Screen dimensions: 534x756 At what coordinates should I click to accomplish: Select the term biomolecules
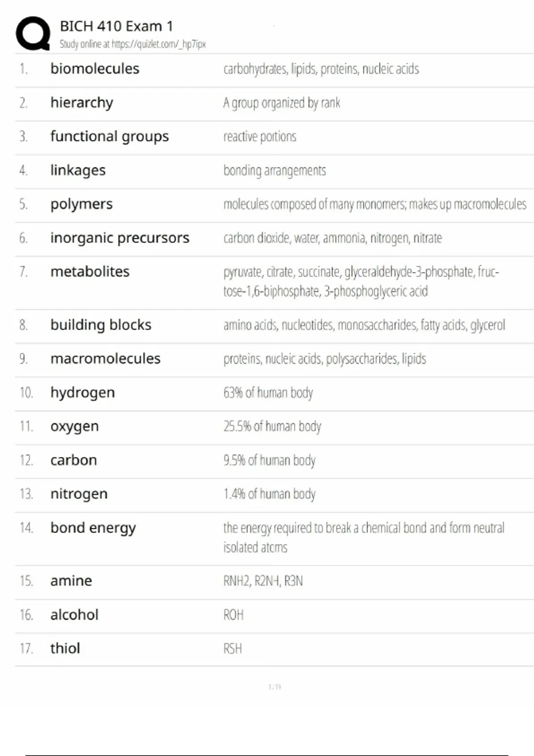(x=95, y=69)
